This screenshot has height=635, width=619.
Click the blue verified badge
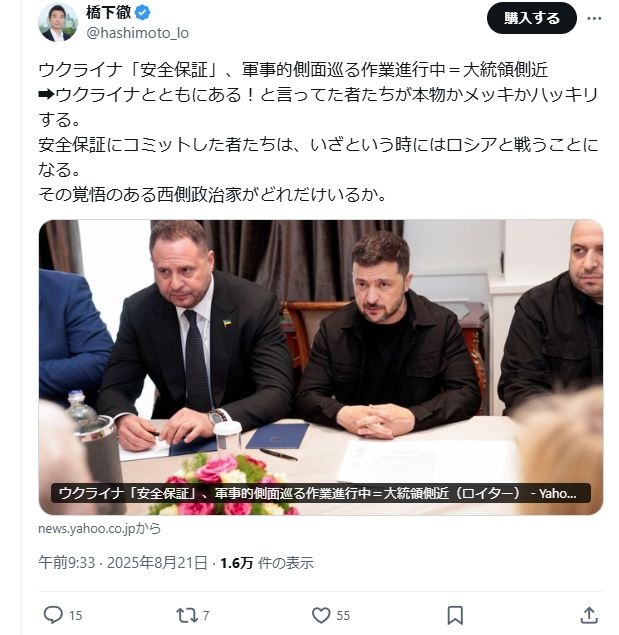(x=142, y=13)
